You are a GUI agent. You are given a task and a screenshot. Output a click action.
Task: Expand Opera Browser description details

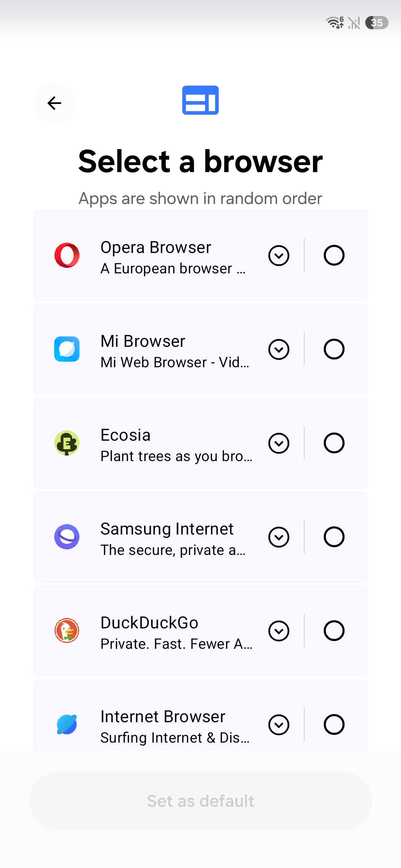point(279,256)
